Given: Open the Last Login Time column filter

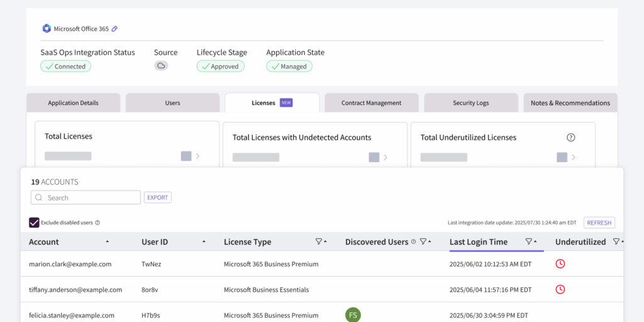Looking at the screenshot, I should pyautogui.click(x=528, y=241).
